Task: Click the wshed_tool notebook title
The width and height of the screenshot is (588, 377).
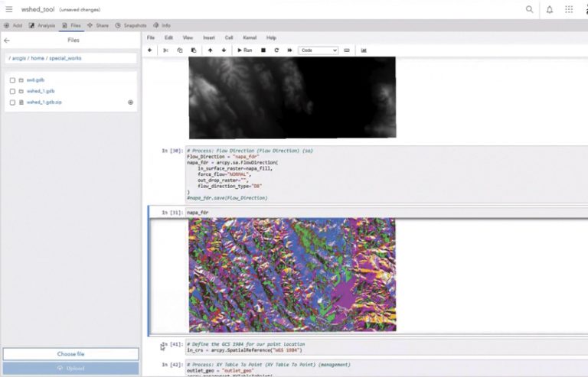Action: (x=38, y=9)
